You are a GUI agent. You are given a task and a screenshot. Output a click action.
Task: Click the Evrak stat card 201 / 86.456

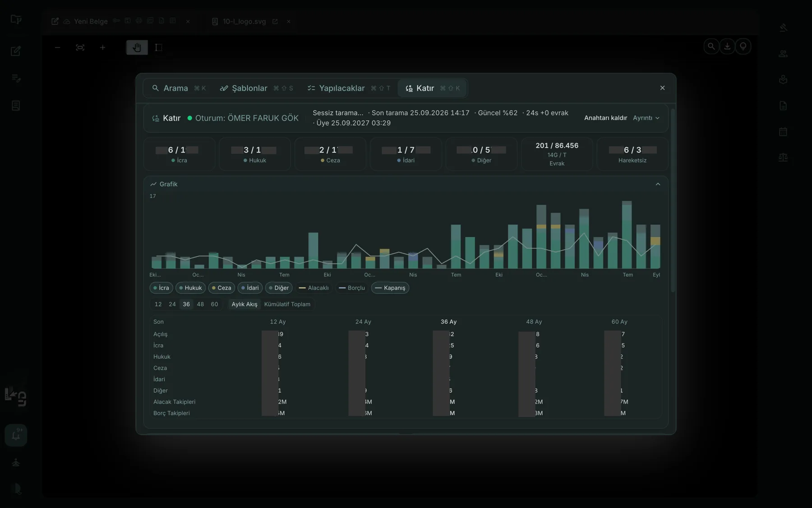557,154
